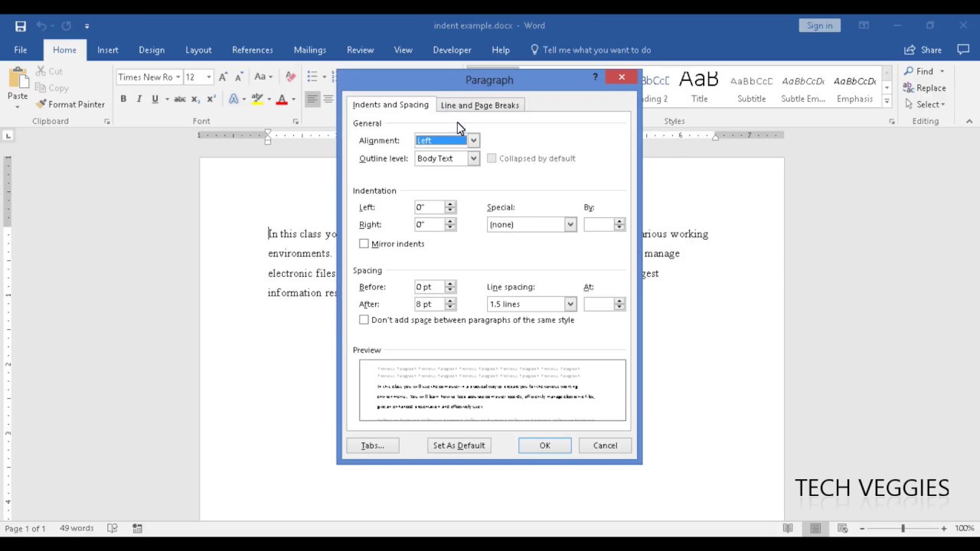Viewport: 980px width, 551px height.
Task: Collapse the ribbon with the chevron arrow
Action: pyautogui.click(x=969, y=121)
